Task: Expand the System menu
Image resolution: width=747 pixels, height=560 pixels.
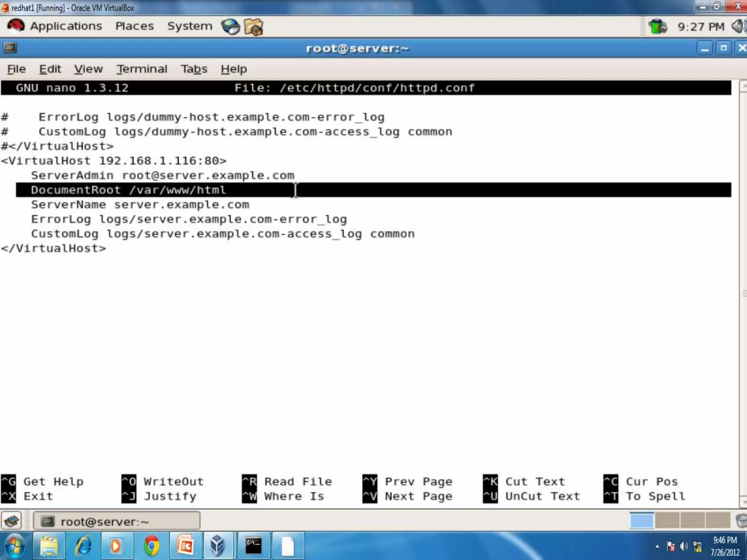Action: click(189, 26)
